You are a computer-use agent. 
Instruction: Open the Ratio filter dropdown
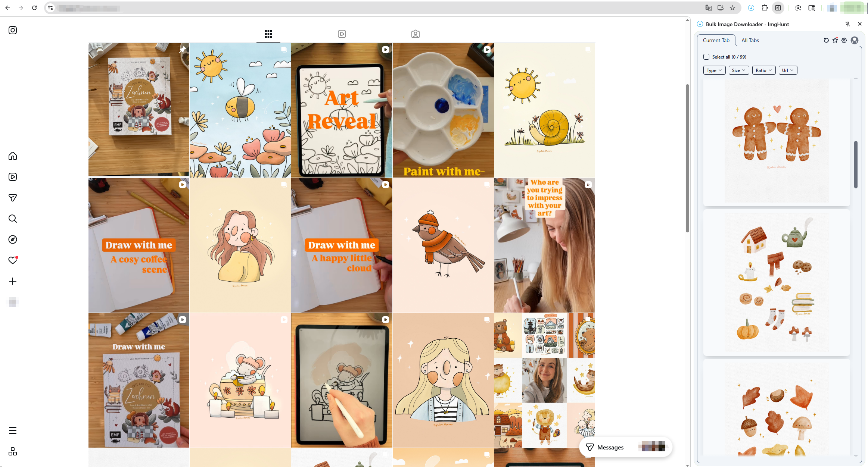[763, 70]
